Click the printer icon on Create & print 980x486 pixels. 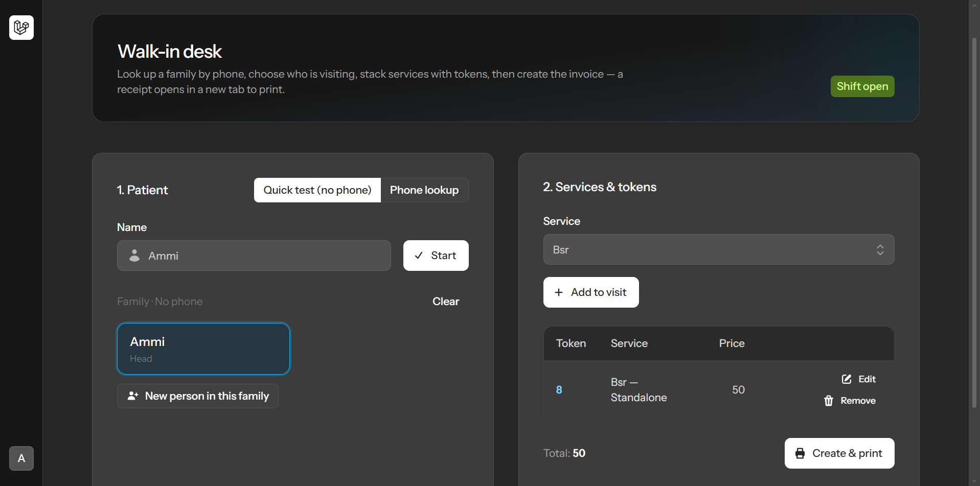[800, 453]
